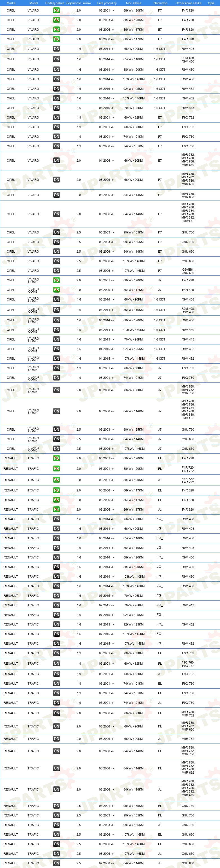Click diesel icon in Opel Vivaro 60kW/82KM E7 row
Viewport: 220px width, 868px height.
[x=57, y=117]
